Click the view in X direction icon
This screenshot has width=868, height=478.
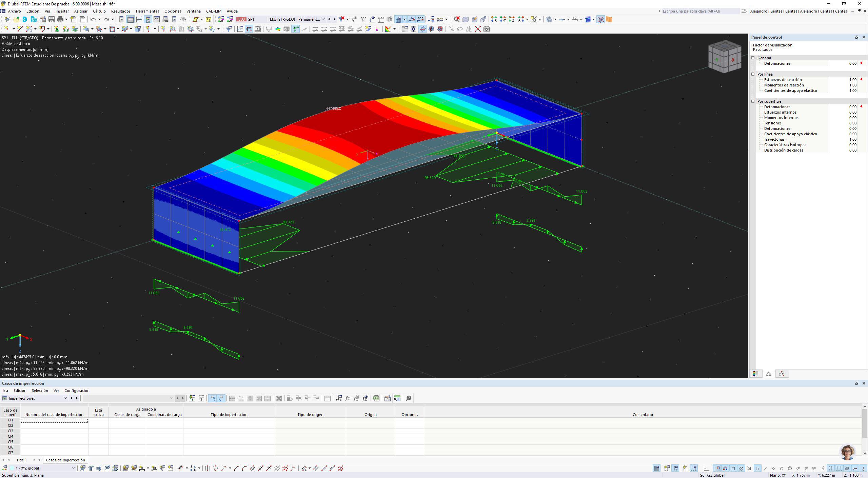494,19
